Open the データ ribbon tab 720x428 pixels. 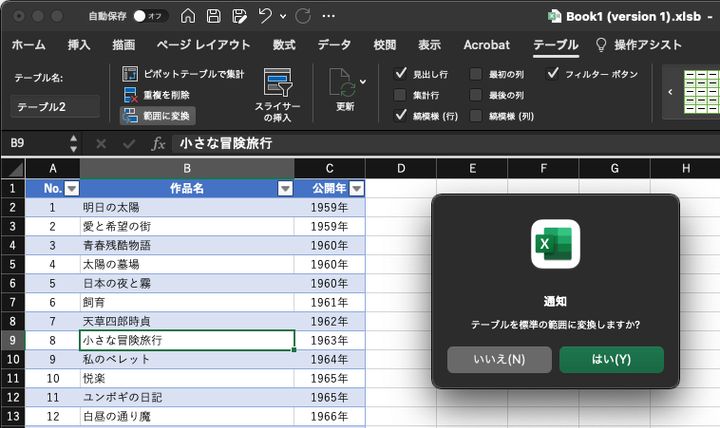point(334,45)
